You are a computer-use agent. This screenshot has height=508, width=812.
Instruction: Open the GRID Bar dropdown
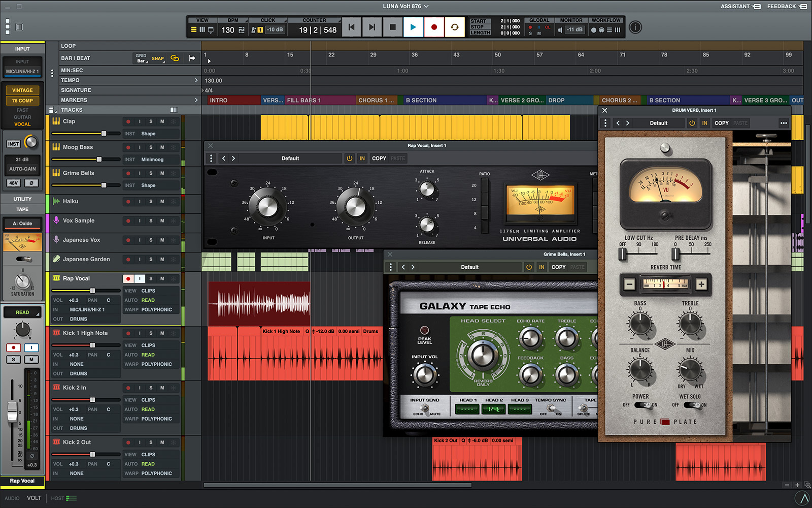(141, 58)
